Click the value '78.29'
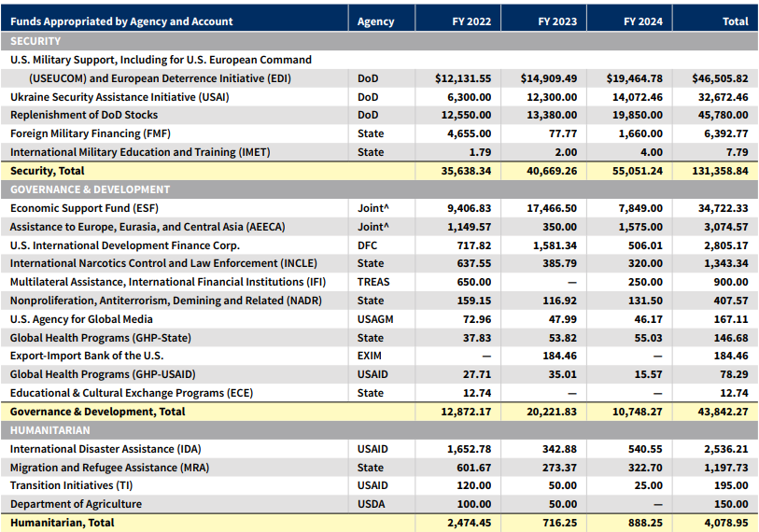Viewport: 759px width, 532px height. pyautogui.click(x=734, y=374)
